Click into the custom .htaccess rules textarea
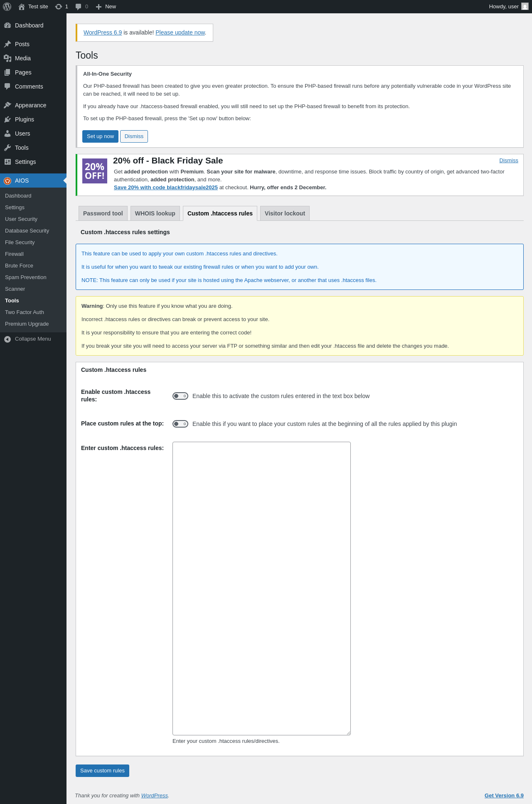Image resolution: width=532 pixels, height=804 pixels. tap(261, 589)
